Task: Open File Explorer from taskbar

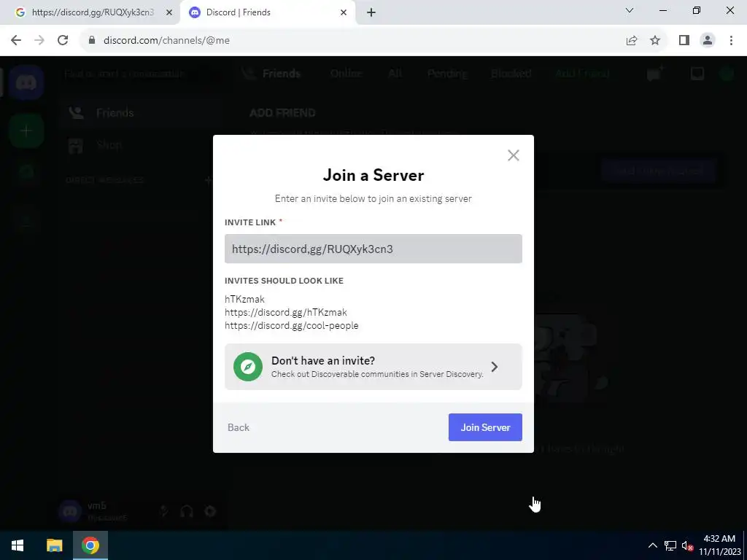Action: (x=54, y=545)
